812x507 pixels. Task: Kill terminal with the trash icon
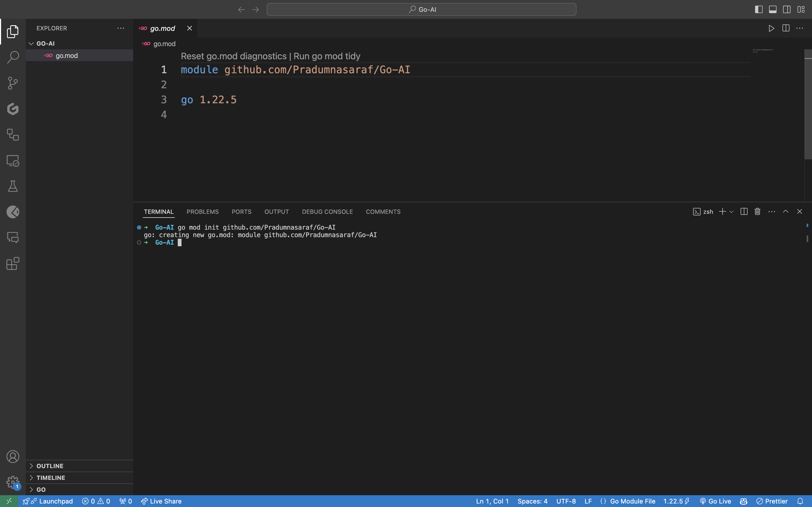[757, 212]
